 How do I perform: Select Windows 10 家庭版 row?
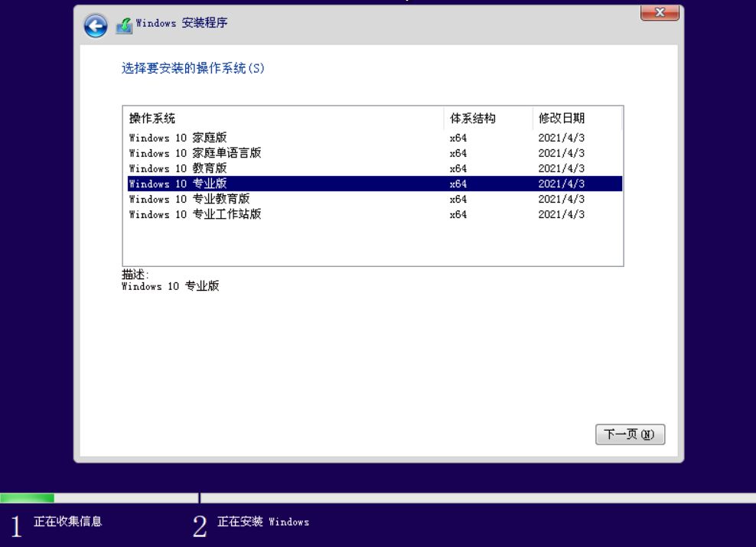[x=375, y=138]
